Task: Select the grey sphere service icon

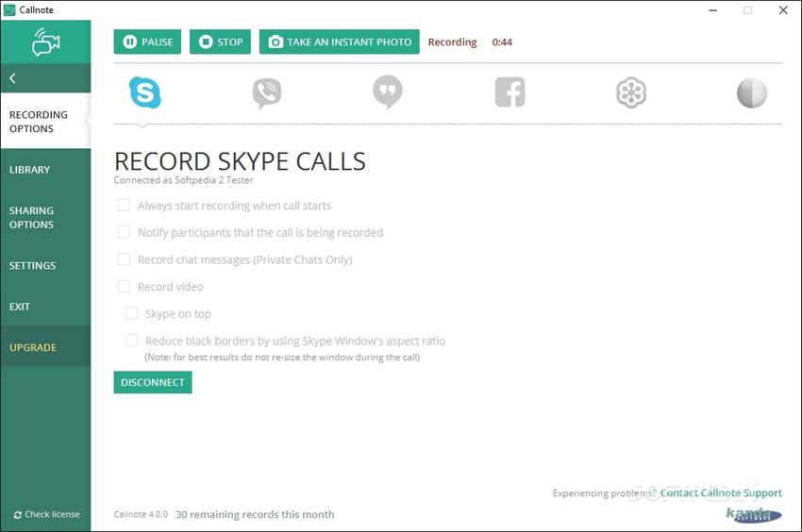Action: click(x=751, y=93)
